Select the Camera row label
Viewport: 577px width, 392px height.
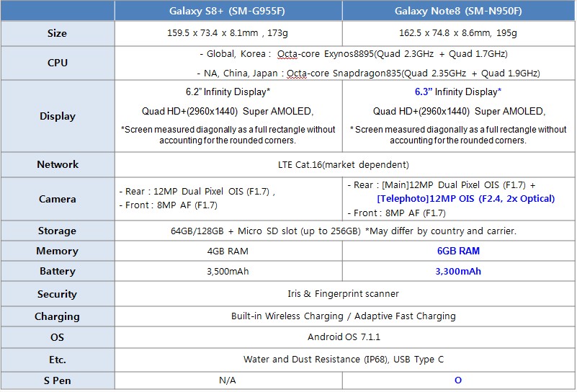(58, 199)
